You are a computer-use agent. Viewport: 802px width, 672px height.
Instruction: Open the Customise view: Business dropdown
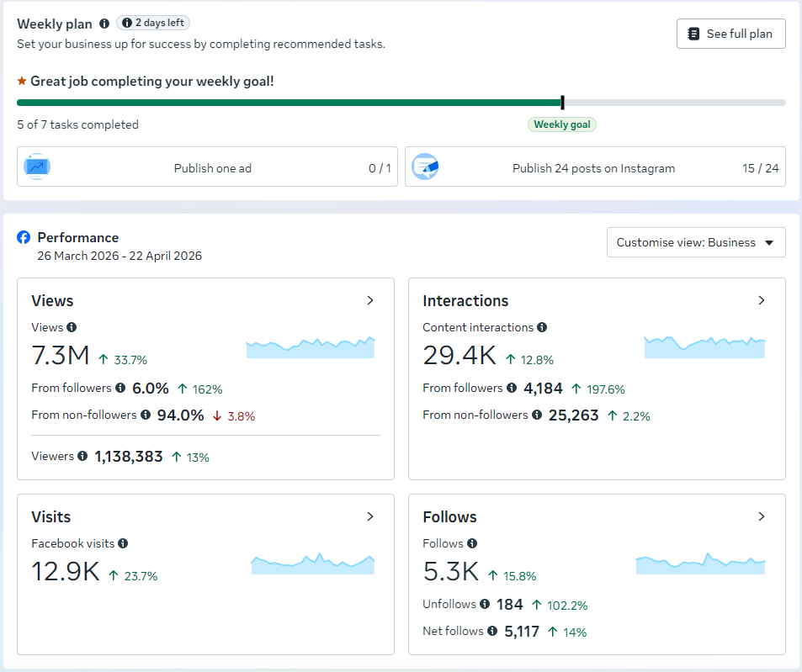(695, 242)
